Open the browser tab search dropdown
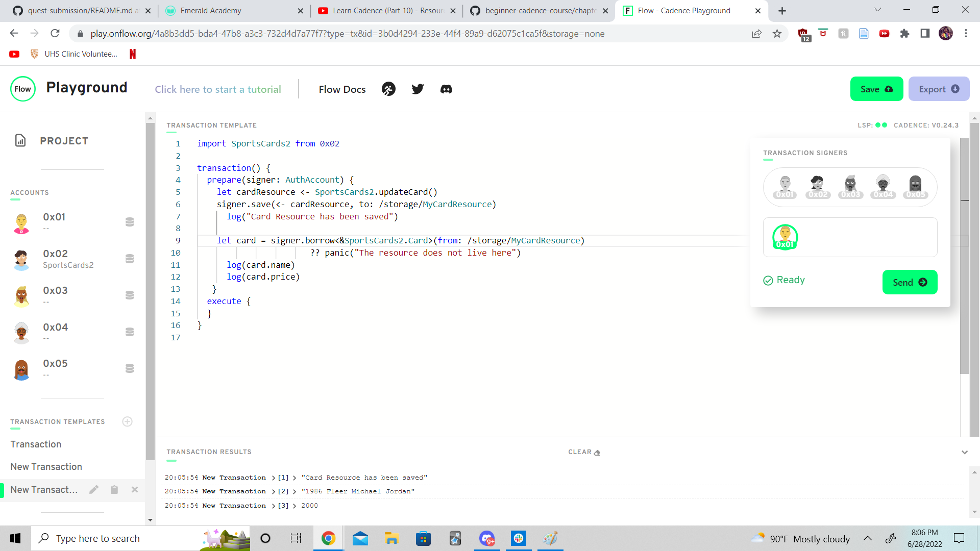980x551 pixels. pos(877,9)
